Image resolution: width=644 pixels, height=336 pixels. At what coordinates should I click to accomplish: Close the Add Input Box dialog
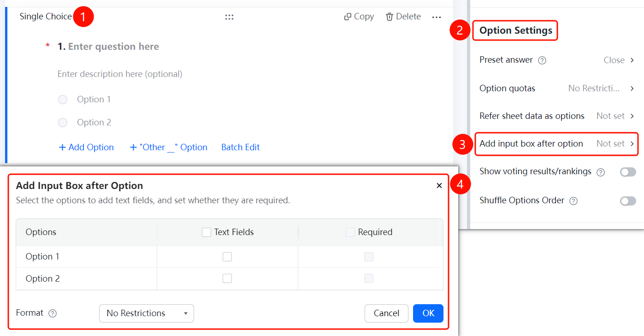439,185
